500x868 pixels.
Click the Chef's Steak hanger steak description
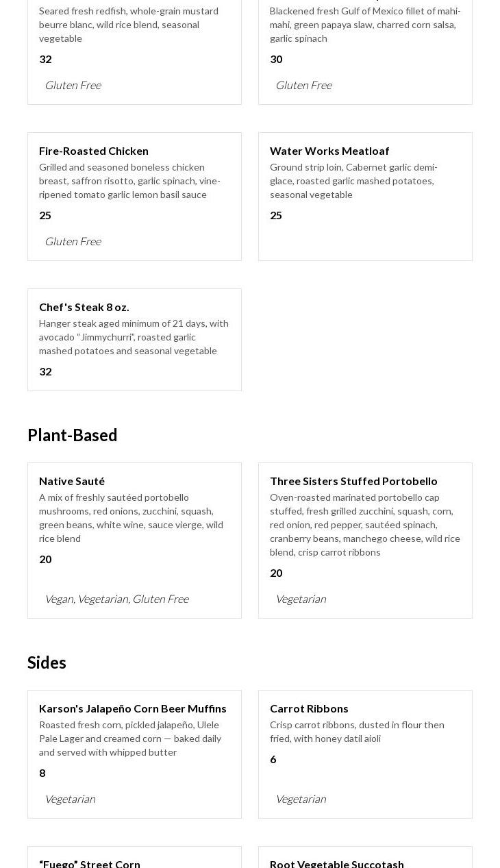pos(134,337)
